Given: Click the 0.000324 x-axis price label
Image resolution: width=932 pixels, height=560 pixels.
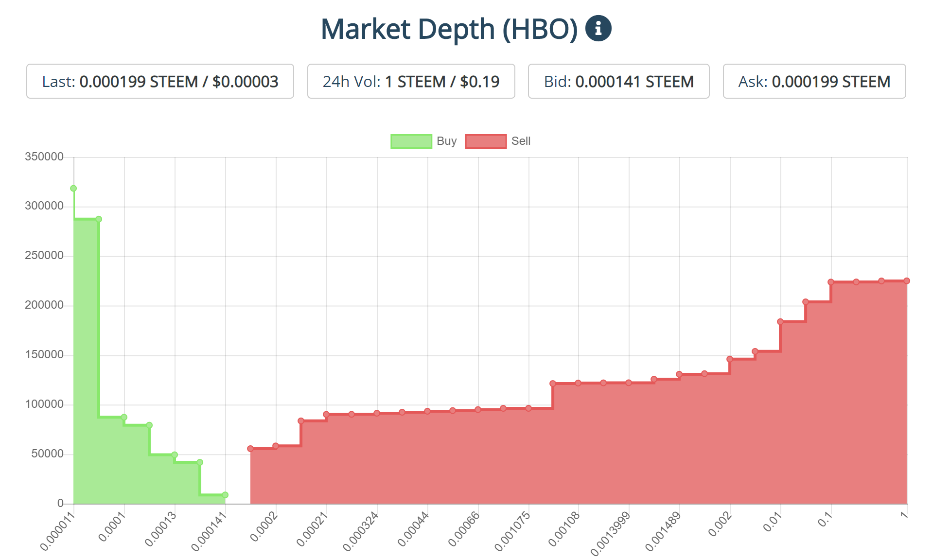Looking at the screenshot, I should [361, 531].
